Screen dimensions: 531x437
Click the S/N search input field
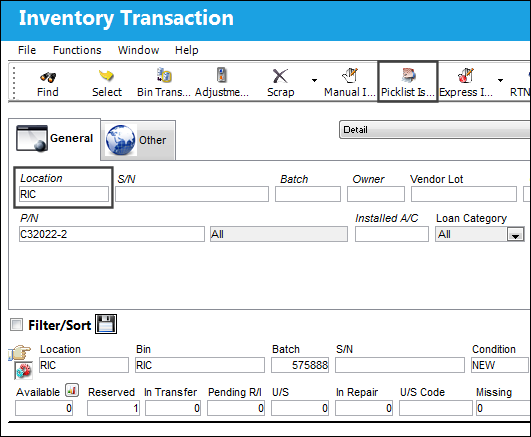click(x=192, y=194)
